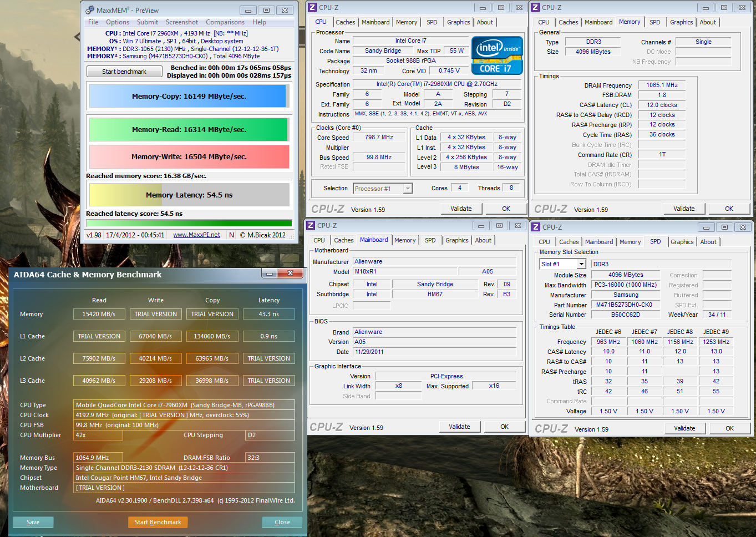Click the Core Speed 798.7 MHz value
756x537 pixels.
[x=379, y=137]
